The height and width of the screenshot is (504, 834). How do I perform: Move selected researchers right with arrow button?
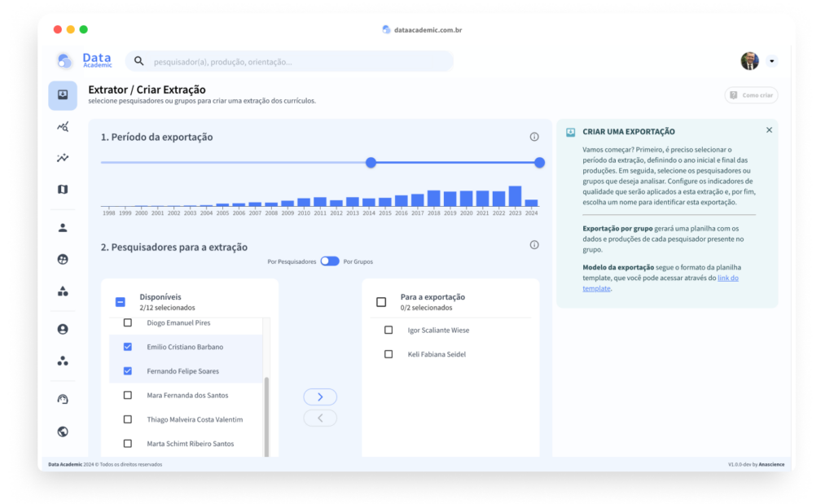coord(320,397)
